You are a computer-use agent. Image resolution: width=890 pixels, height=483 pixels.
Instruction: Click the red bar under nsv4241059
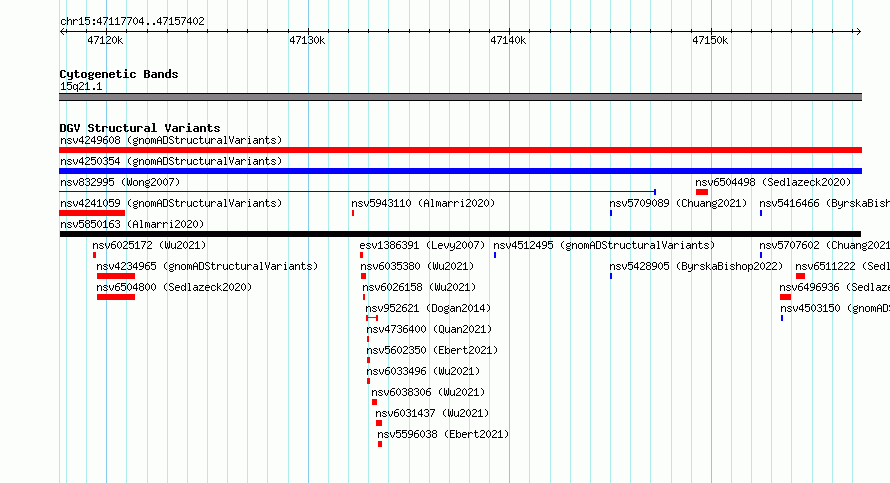tap(92, 213)
